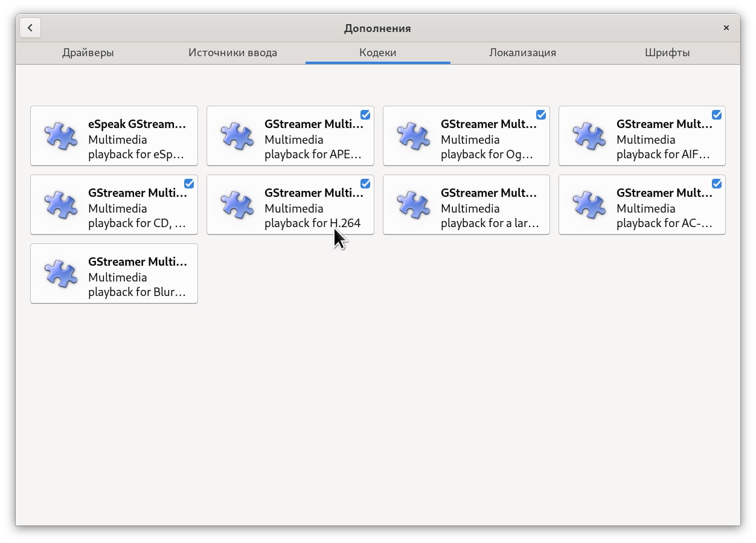Uncheck the AC- playback codec checkbox
The width and height of the screenshot is (756, 543).
point(717,184)
